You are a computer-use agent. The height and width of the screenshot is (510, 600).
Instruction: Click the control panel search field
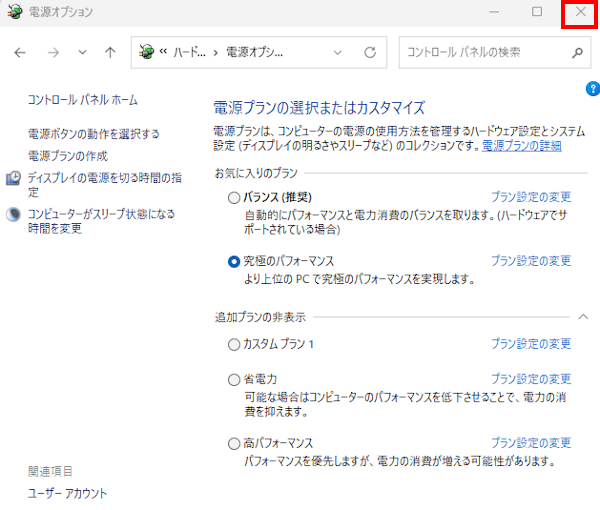(x=480, y=52)
